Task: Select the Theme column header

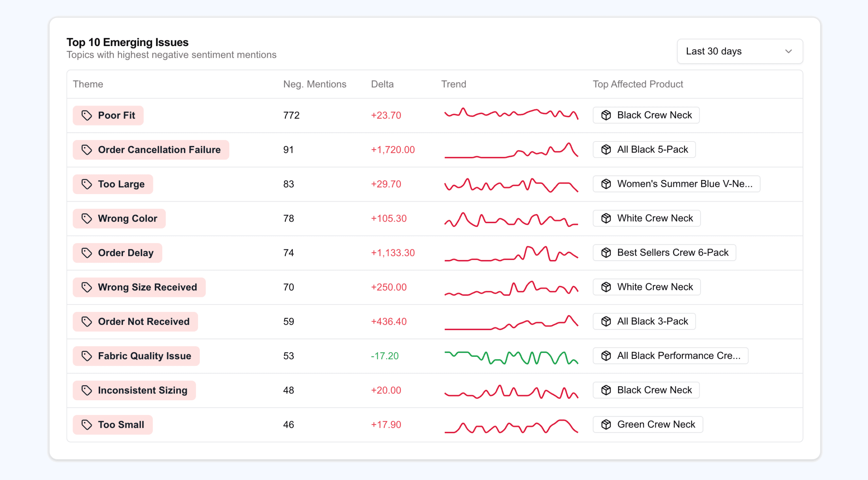Action: (x=88, y=84)
